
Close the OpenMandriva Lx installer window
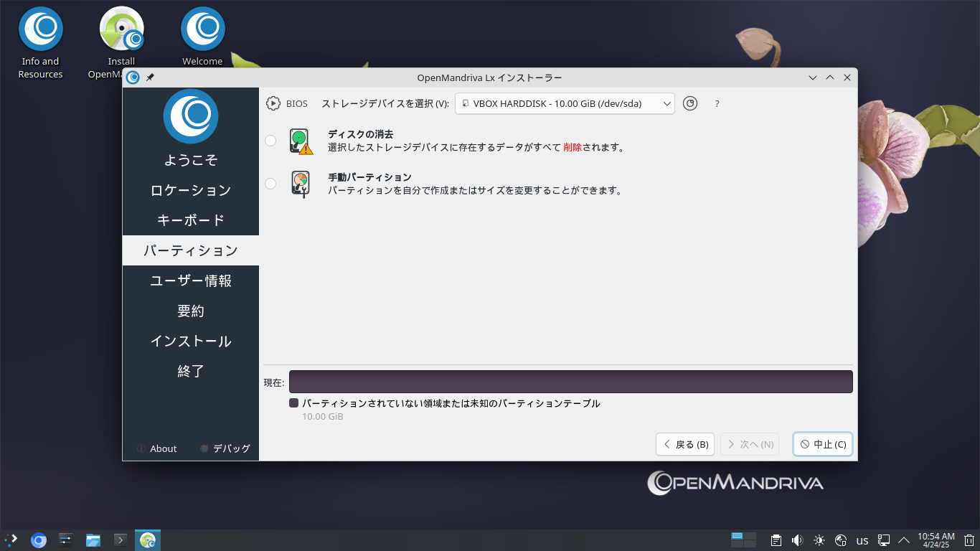(x=847, y=77)
